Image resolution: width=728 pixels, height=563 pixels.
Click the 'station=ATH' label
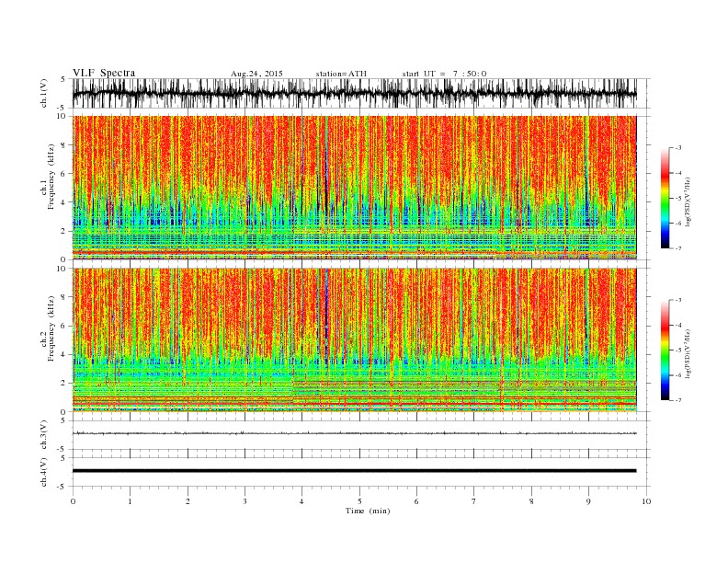341,74
